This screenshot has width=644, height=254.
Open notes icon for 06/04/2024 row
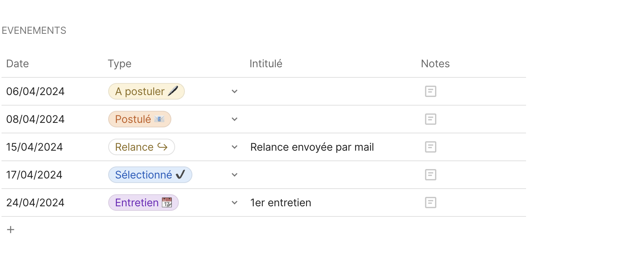(x=430, y=91)
